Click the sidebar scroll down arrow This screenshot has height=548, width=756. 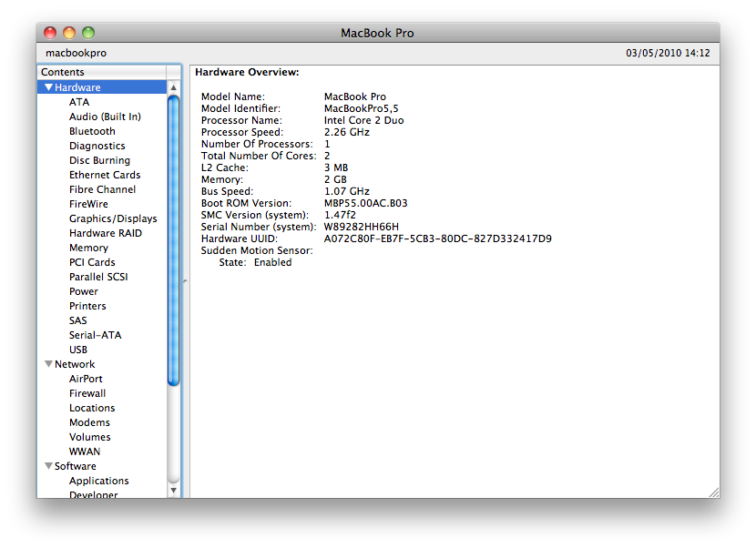pos(174,491)
